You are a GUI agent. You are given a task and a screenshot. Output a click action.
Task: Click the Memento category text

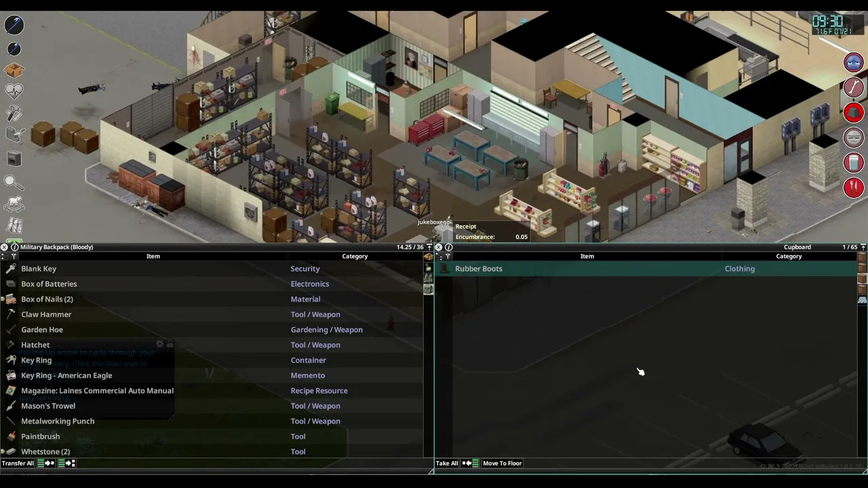(x=308, y=375)
